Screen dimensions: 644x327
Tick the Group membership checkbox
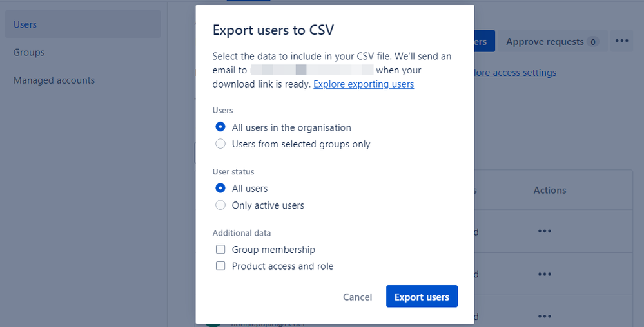(x=220, y=250)
